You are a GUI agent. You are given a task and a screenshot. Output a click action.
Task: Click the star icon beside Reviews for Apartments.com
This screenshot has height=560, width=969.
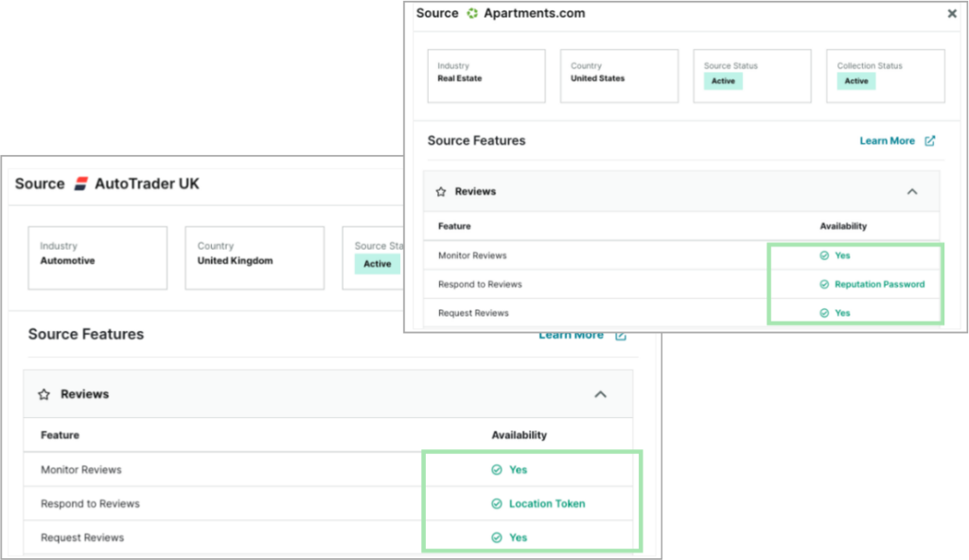pyautogui.click(x=440, y=191)
